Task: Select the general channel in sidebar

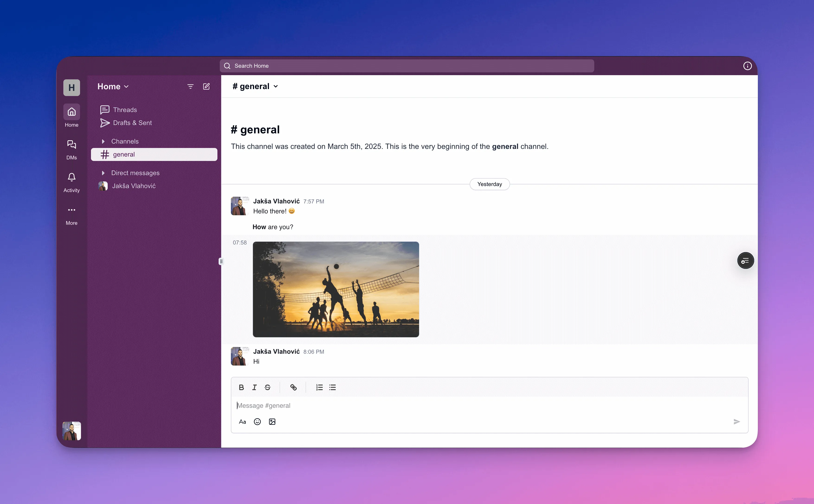Action: tap(124, 154)
